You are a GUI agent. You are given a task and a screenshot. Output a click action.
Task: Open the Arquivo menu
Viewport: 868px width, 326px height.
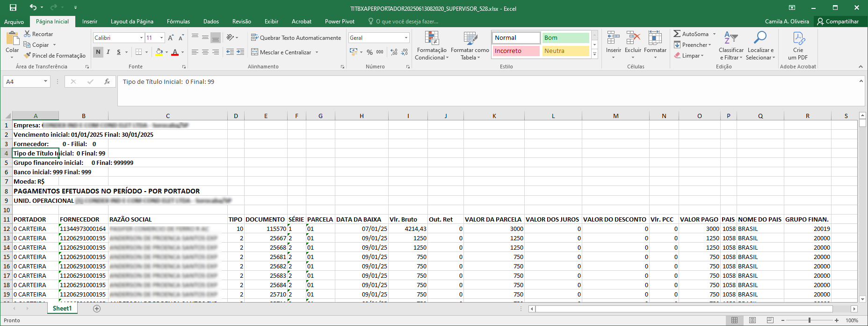pos(14,22)
